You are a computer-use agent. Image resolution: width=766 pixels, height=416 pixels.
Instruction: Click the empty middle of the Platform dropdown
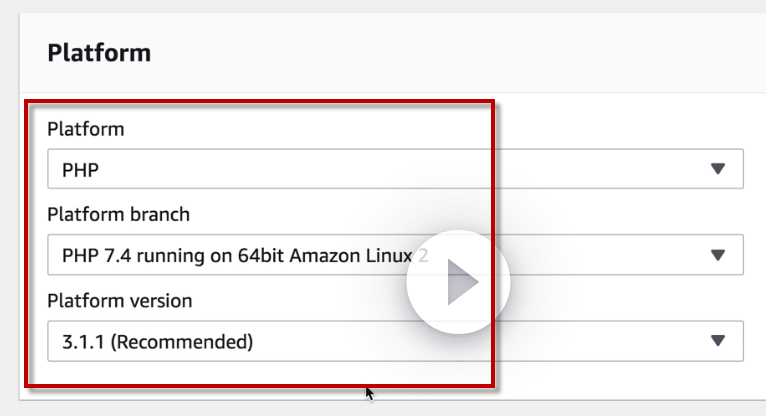point(400,169)
